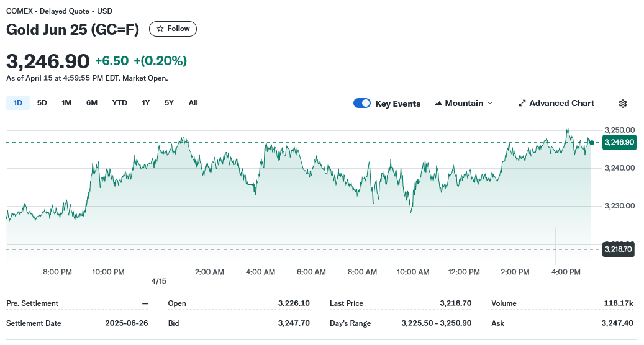The height and width of the screenshot is (345, 644).
Task: Click the Volume value 118.17k
Action: (x=619, y=303)
